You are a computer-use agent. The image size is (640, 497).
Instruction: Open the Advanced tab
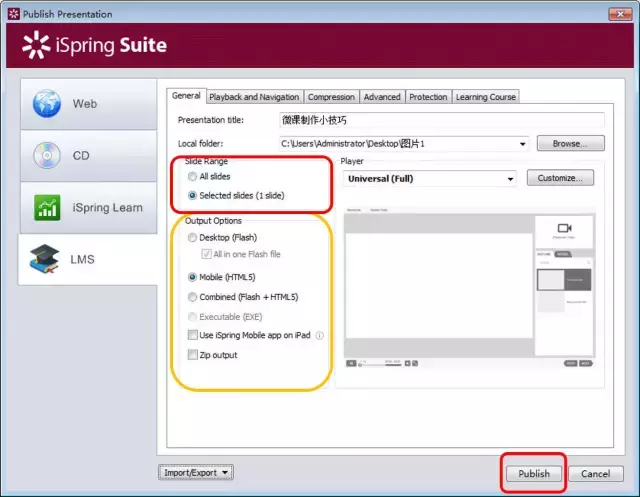click(382, 97)
